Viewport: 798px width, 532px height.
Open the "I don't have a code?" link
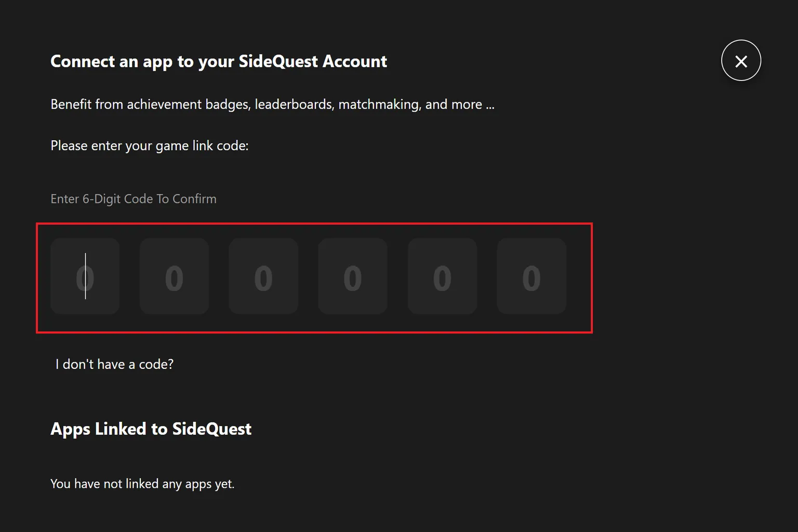tap(114, 364)
